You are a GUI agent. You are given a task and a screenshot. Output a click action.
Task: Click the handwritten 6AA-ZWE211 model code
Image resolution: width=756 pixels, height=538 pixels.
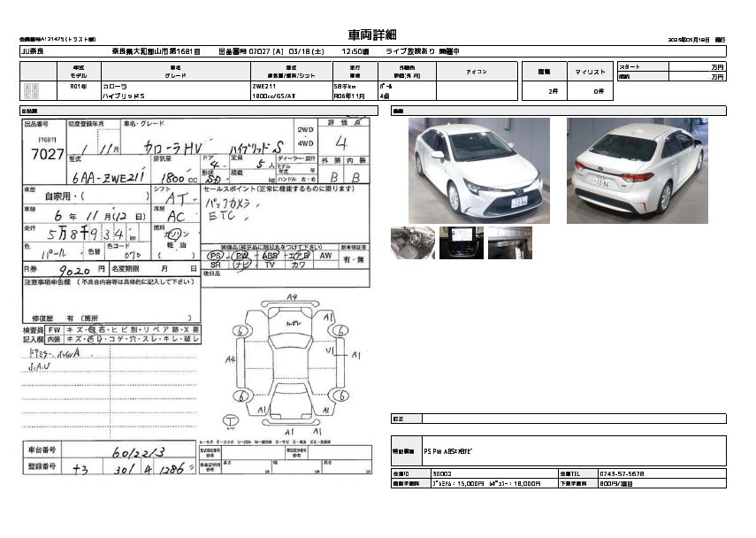click(108, 176)
